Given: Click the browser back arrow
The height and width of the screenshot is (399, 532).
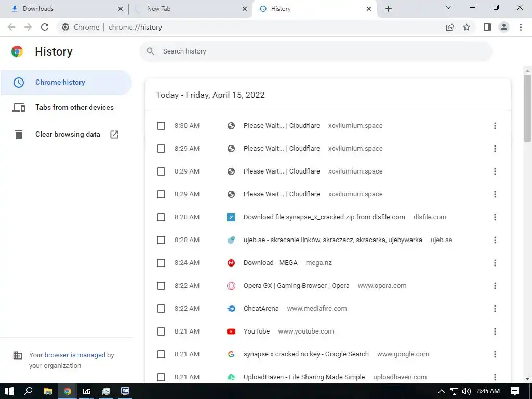Looking at the screenshot, I should tap(11, 27).
